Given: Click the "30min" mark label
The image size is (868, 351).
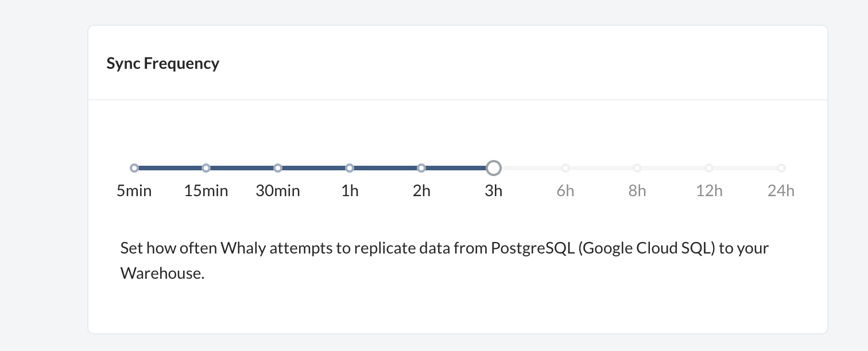Looking at the screenshot, I should (x=278, y=191).
